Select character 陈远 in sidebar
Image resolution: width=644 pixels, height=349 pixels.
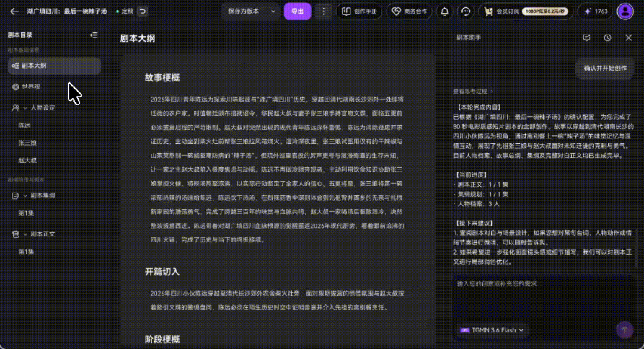tap(24, 126)
